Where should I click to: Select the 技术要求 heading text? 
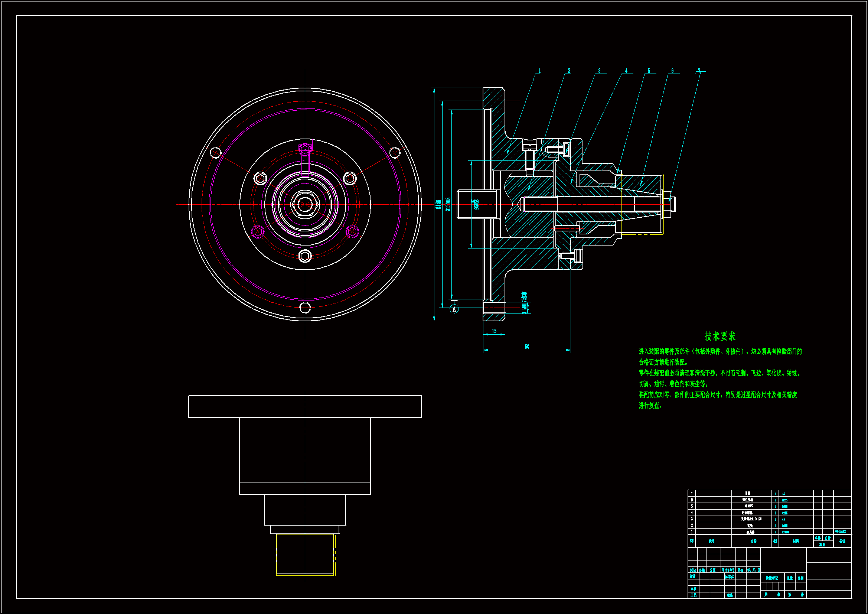[720, 336]
